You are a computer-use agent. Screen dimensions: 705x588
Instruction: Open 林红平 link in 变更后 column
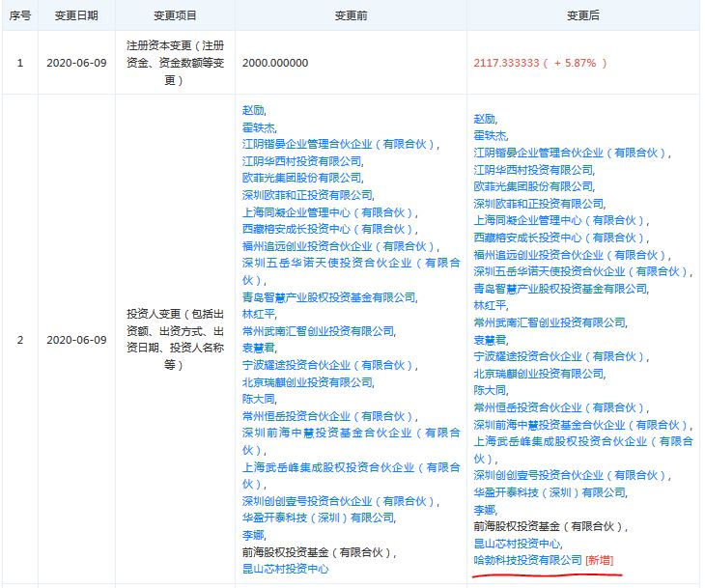(x=490, y=306)
